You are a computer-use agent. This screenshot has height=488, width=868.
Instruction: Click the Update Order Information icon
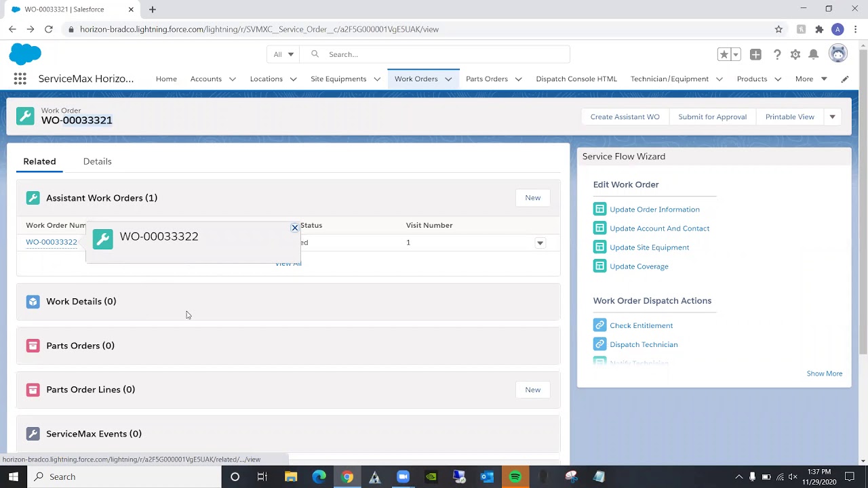coord(599,209)
